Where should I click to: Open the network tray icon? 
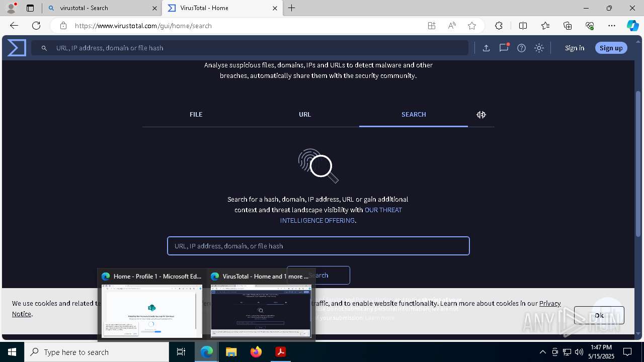pyautogui.click(x=567, y=352)
